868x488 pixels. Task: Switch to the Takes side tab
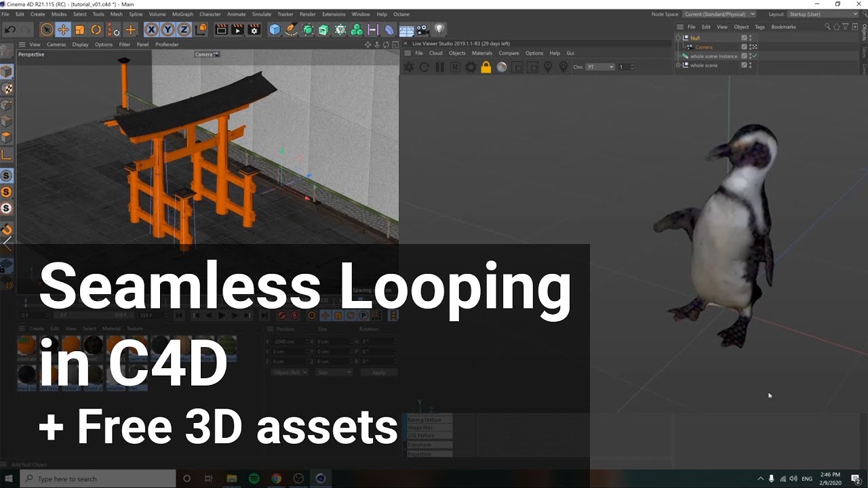[864, 52]
